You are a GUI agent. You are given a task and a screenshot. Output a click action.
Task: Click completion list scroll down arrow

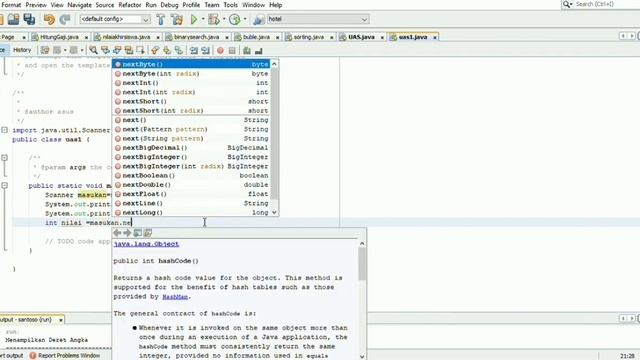click(x=274, y=212)
